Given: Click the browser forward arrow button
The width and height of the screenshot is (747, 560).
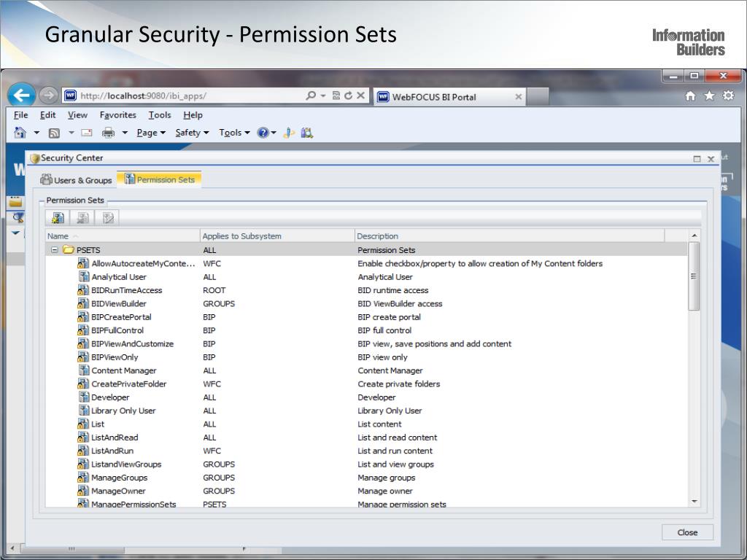Looking at the screenshot, I should point(48,96).
